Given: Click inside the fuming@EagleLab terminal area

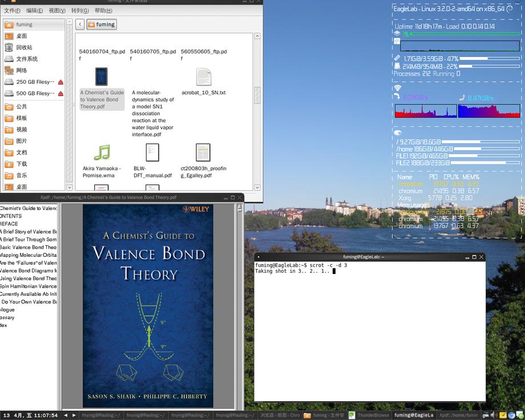Looking at the screenshot, I should point(370,332).
